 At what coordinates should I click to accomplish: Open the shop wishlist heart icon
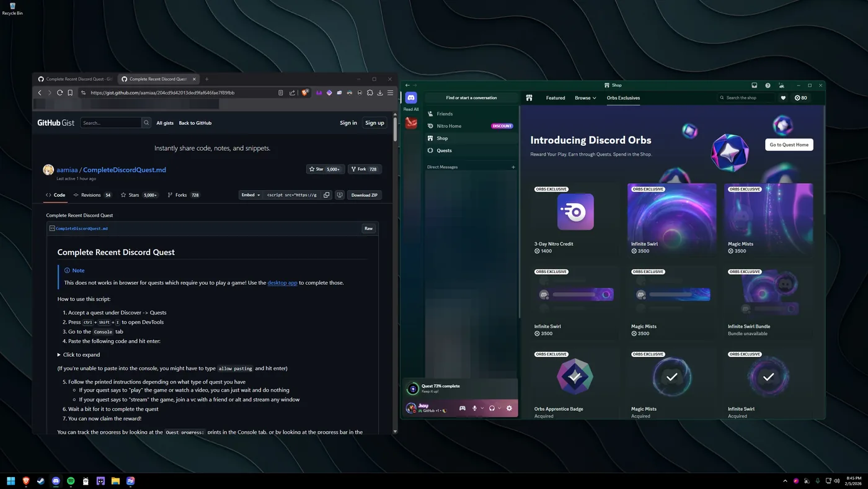click(x=783, y=98)
